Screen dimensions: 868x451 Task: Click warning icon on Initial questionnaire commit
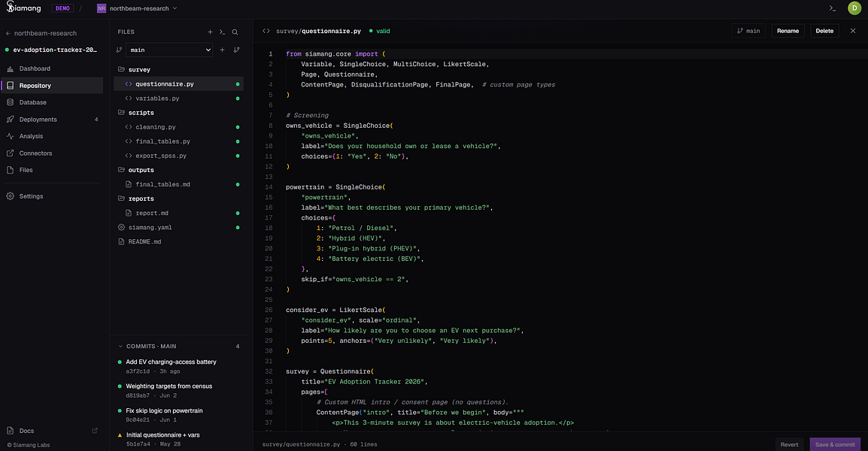click(x=120, y=435)
